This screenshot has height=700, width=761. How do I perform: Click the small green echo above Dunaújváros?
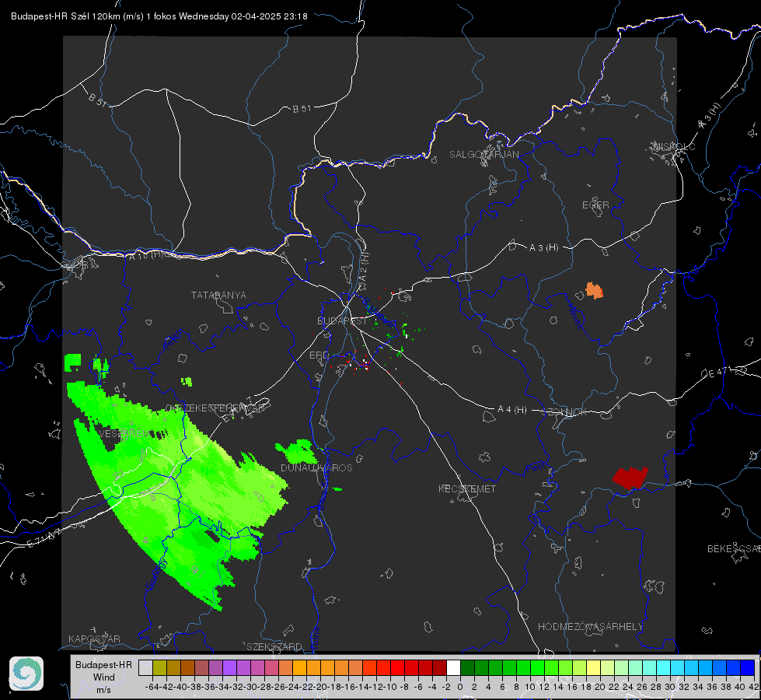296,451
